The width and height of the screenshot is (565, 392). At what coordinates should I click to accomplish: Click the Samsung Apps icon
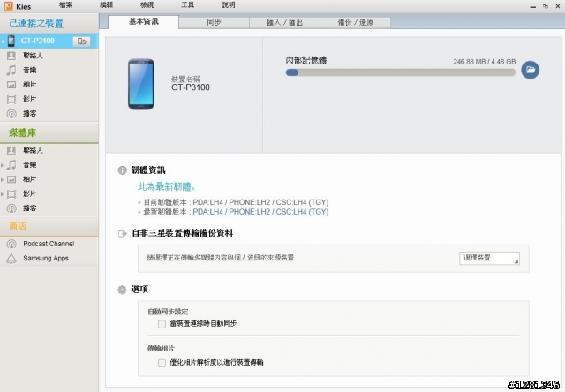pos(11,259)
